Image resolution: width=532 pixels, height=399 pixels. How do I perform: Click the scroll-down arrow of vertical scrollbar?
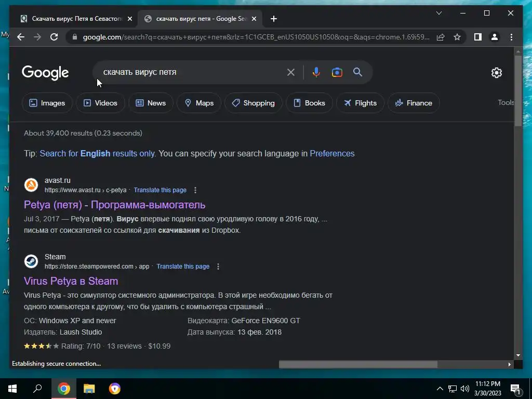pos(518,355)
